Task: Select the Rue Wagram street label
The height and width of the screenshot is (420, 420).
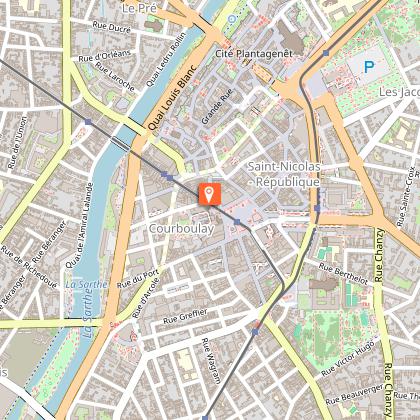Action: tap(211, 361)
